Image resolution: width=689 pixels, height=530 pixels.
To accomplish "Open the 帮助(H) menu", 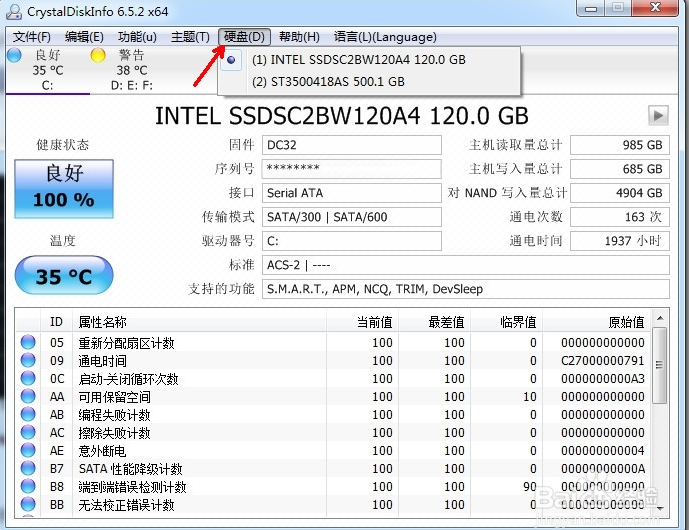I will [299, 37].
